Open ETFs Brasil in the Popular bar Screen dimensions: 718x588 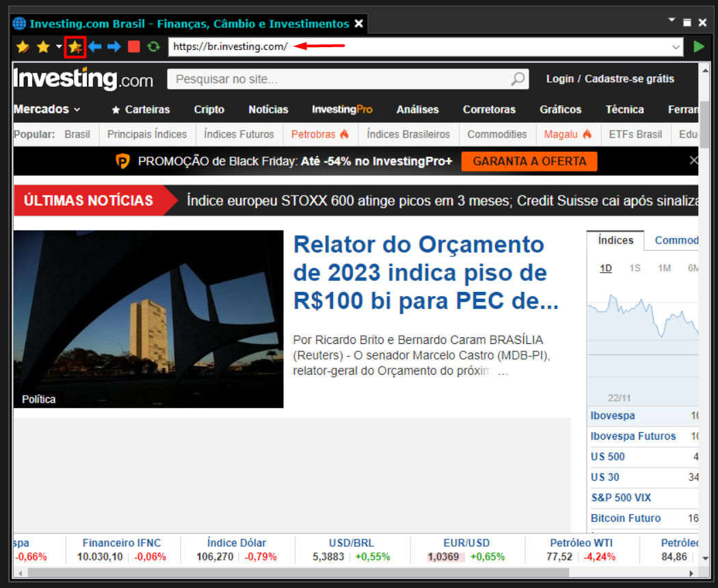coord(635,134)
